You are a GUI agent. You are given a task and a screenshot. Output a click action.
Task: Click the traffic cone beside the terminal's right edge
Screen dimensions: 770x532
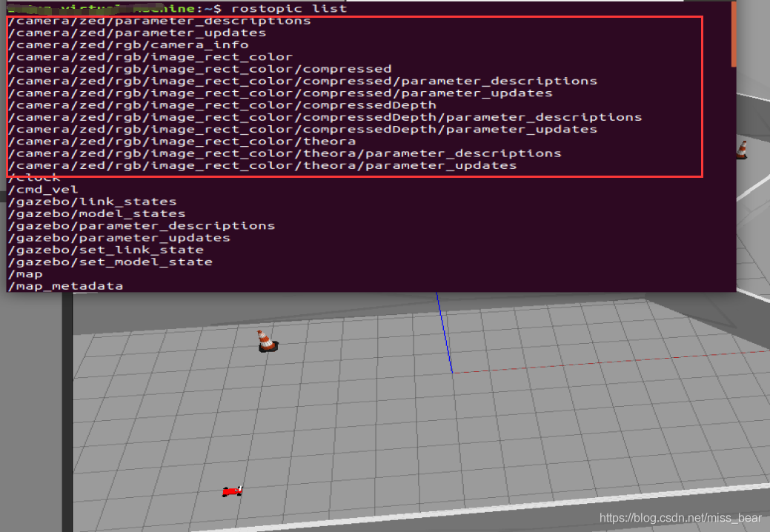[742, 150]
